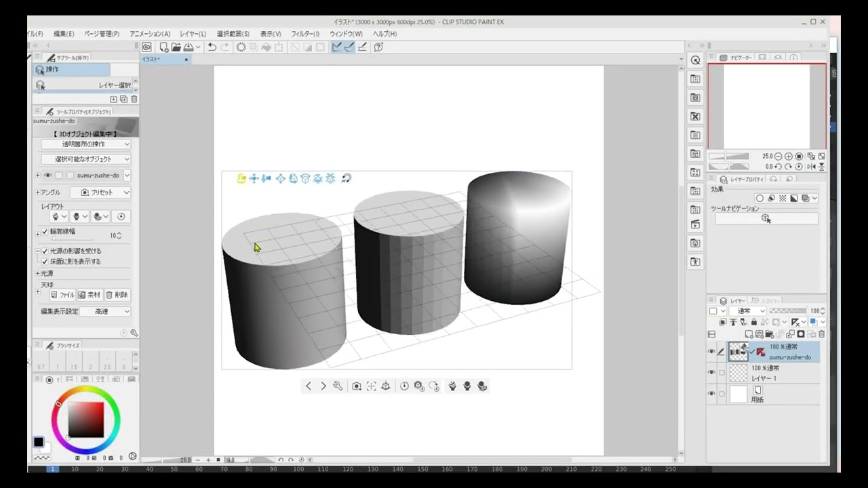This screenshot has width=868, height=488.
Task: Click the delete layer trash icon
Action: coord(822,334)
